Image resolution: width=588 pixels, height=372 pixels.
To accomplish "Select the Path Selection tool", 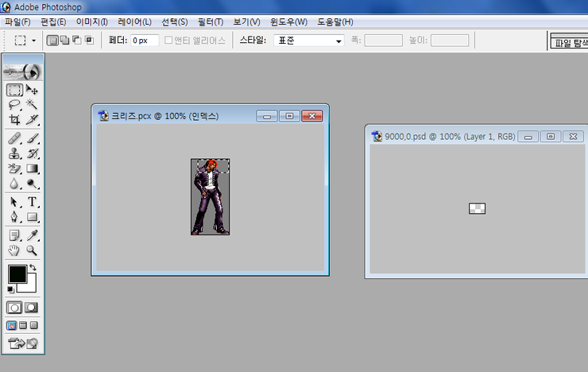I will pos(14,202).
